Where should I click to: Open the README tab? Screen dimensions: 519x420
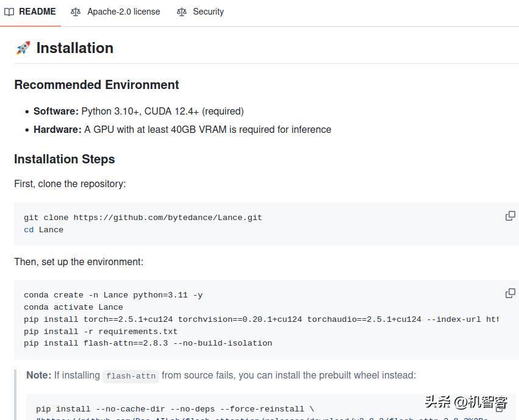(x=30, y=12)
